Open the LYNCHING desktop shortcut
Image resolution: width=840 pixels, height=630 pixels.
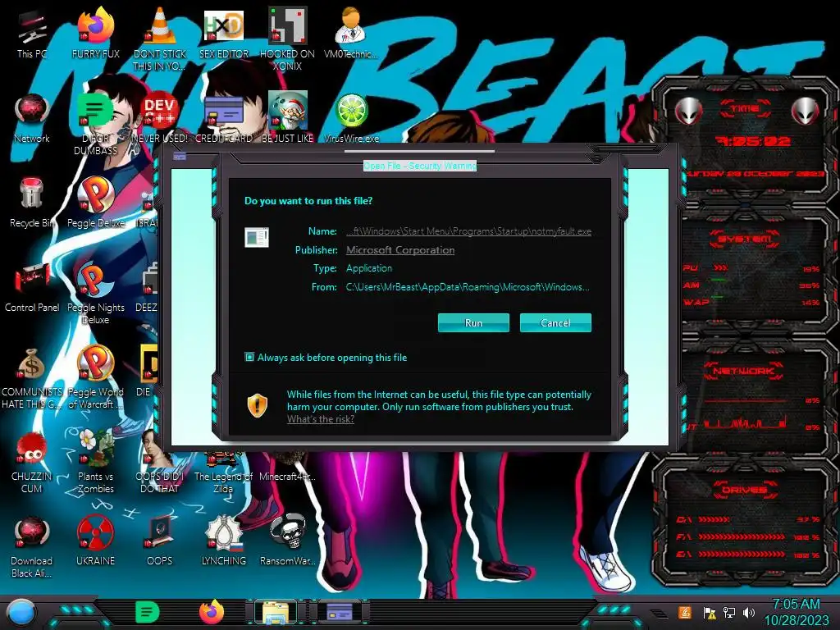224,541
